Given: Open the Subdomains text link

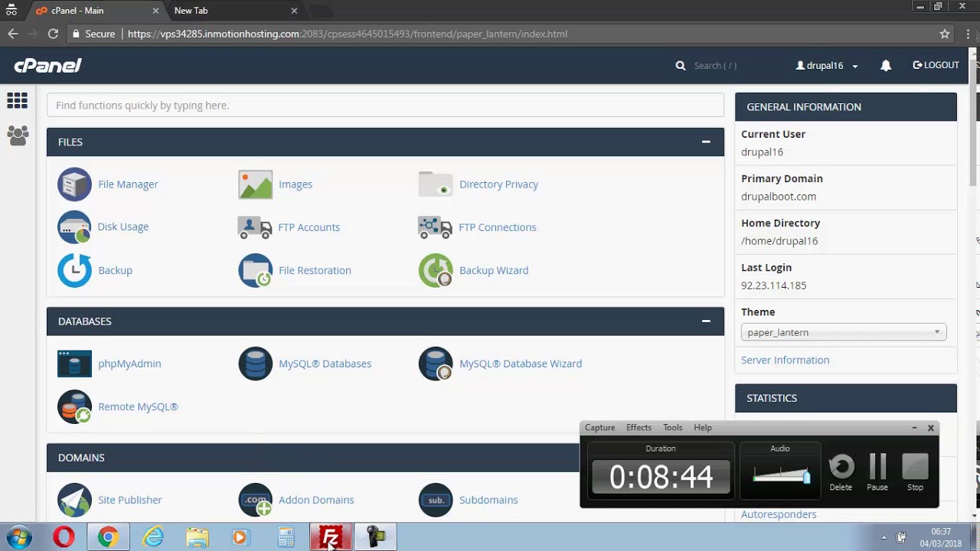Looking at the screenshot, I should (x=488, y=500).
